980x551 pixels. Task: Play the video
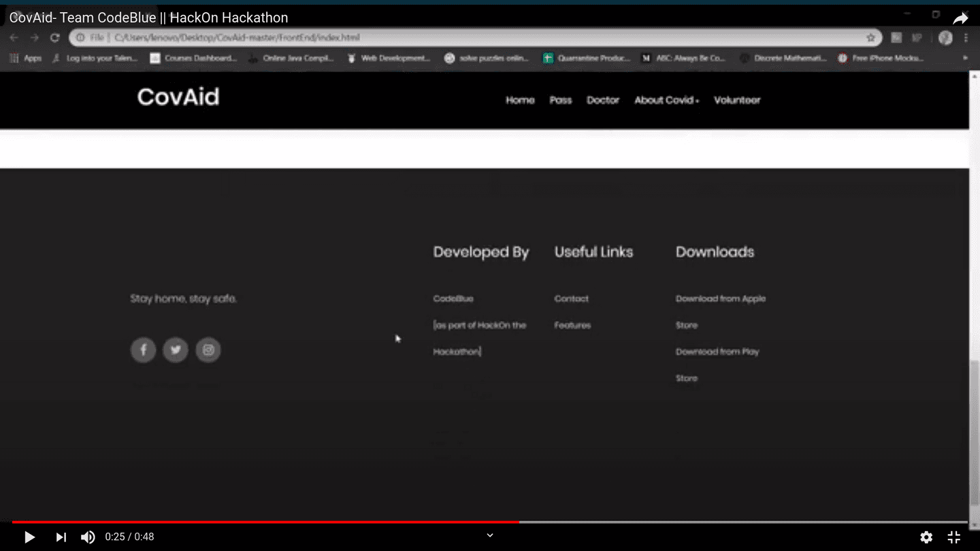(29, 537)
